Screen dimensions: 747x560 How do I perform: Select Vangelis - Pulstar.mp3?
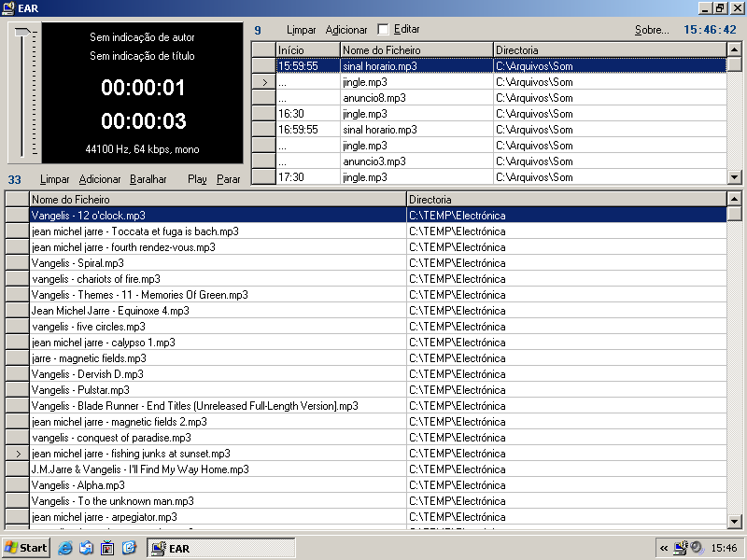[378, 390]
